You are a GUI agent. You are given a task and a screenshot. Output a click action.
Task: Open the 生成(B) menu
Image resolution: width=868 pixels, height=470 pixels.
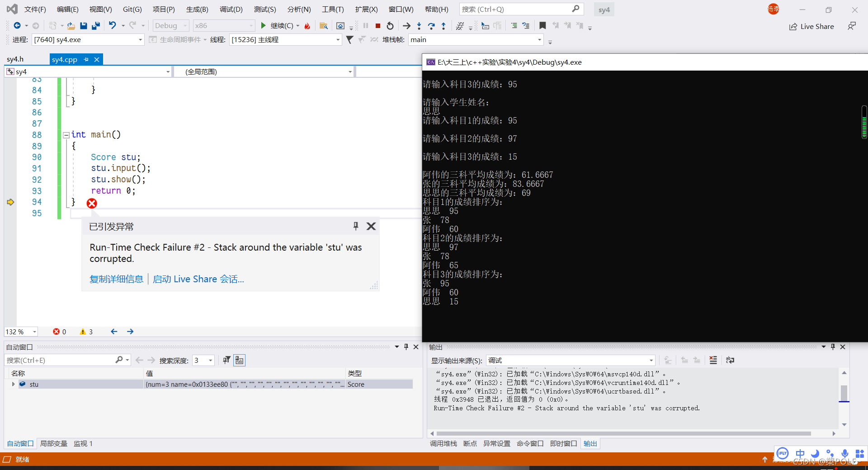point(197,9)
